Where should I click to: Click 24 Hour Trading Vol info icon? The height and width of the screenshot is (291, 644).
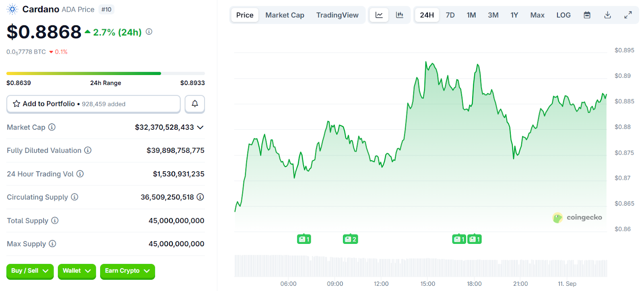tap(80, 174)
